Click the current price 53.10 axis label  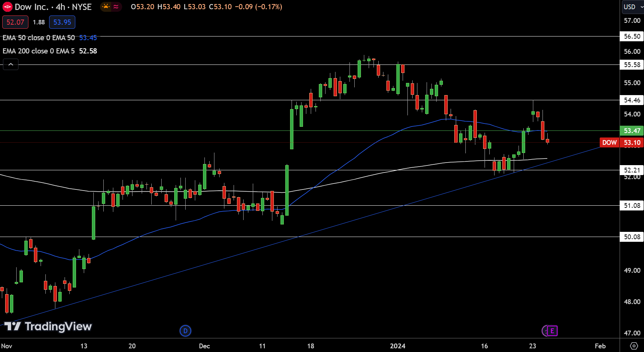[632, 143]
